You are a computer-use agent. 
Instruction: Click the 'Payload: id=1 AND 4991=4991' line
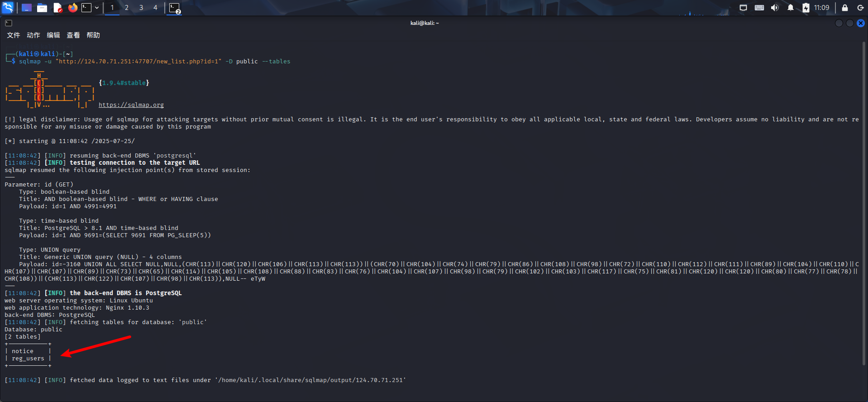(x=68, y=206)
